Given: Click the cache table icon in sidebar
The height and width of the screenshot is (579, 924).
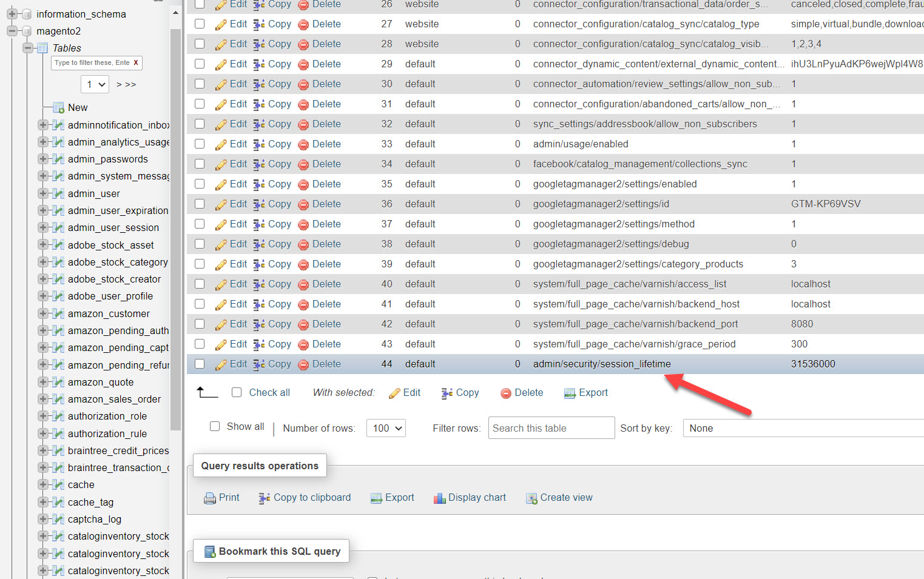Looking at the screenshot, I should point(58,485).
